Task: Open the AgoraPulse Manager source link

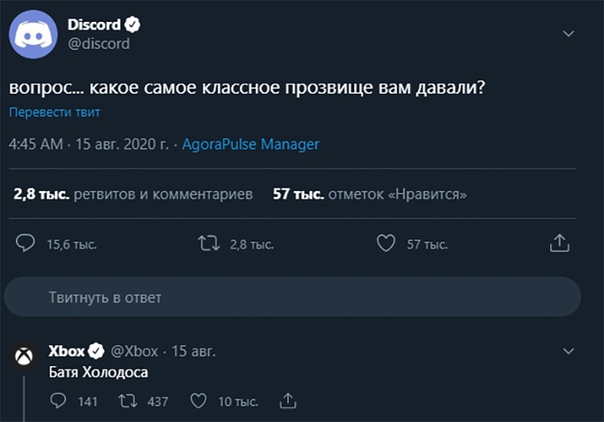Action: (x=251, y=144)
